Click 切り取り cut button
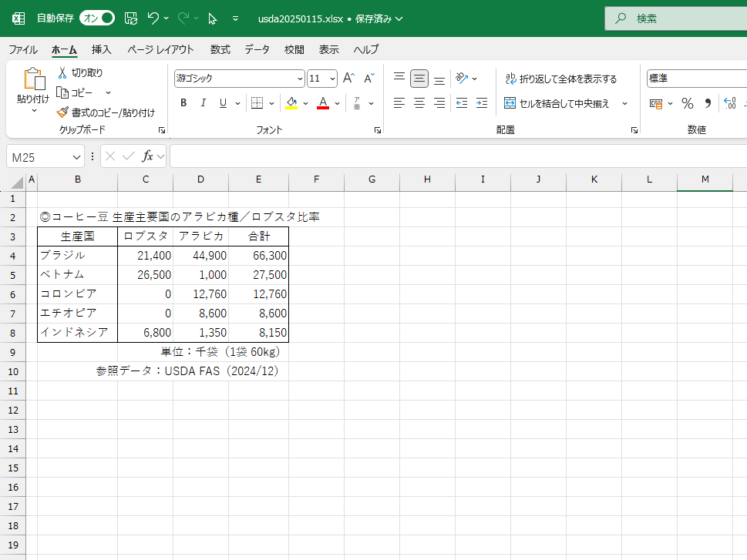This screenshot has width=747, height=560. point(80,73)
